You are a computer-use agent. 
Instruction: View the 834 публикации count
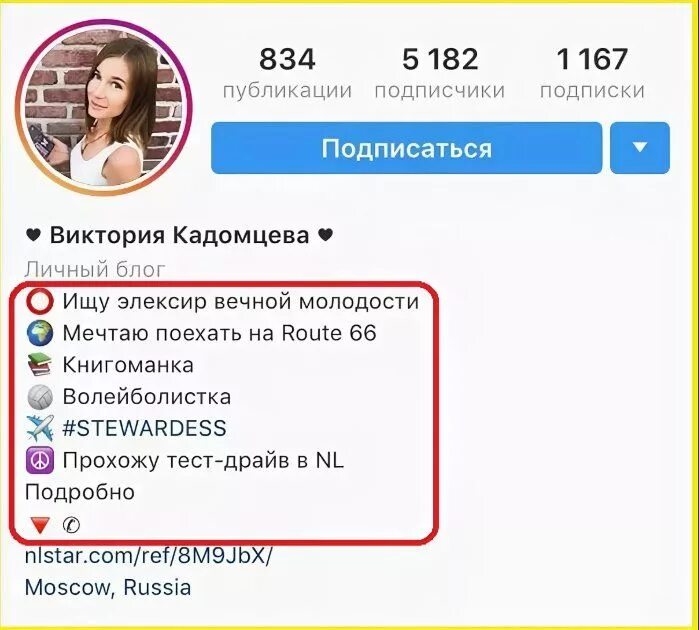pyautogui.click(x=287, y=73)
